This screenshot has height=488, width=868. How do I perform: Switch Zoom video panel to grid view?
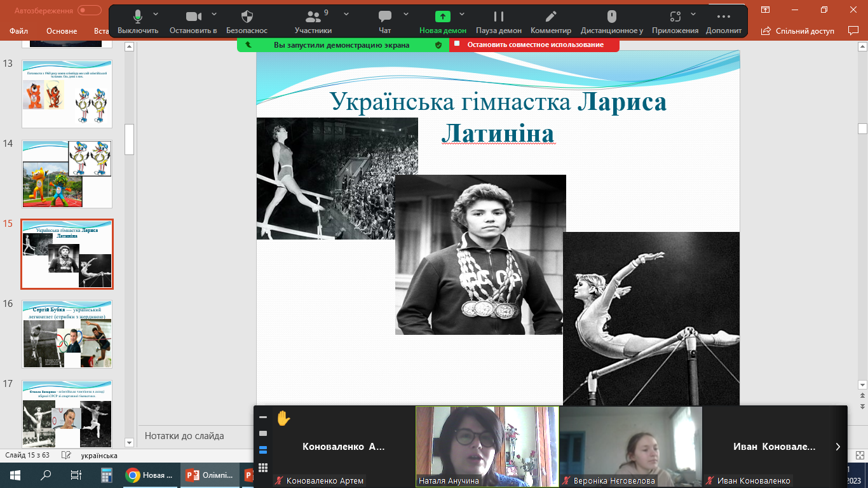coord(263,468)
